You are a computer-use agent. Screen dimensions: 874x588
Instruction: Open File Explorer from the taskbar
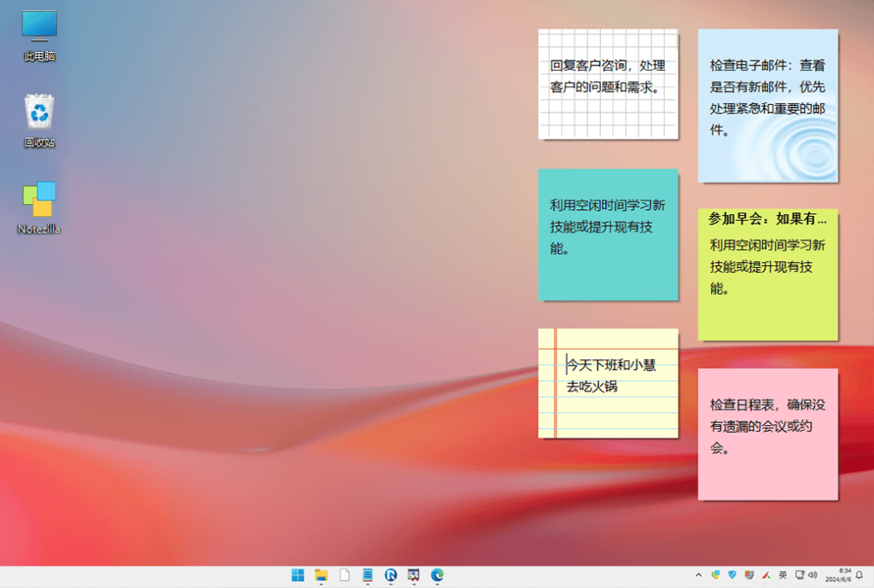(x=321, y=575)
